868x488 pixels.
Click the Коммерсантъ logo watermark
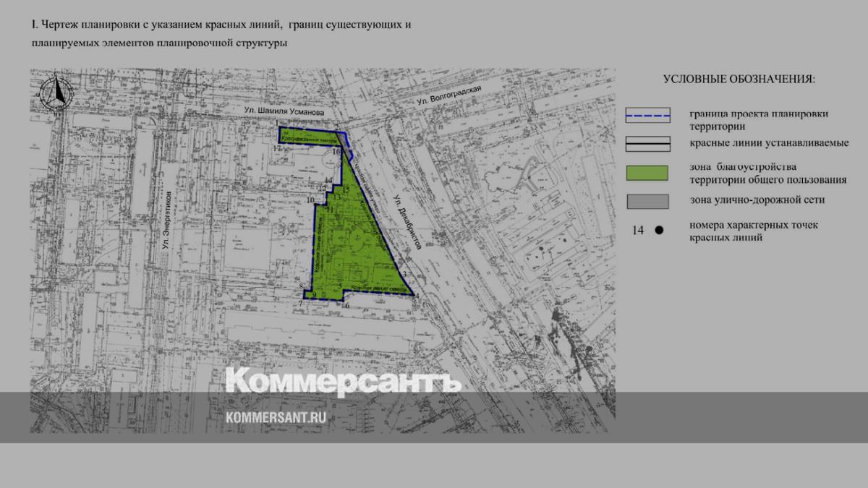pyautogui.click(x=343, y=380)
